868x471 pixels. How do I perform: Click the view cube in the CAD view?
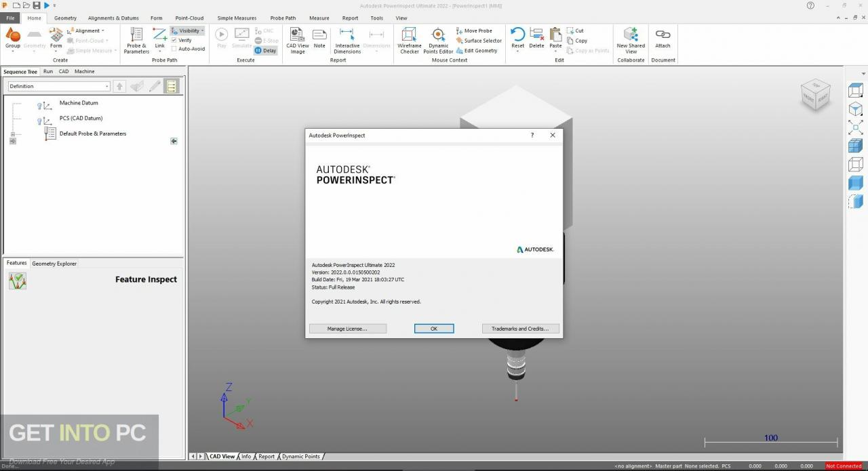click(815, 94)
